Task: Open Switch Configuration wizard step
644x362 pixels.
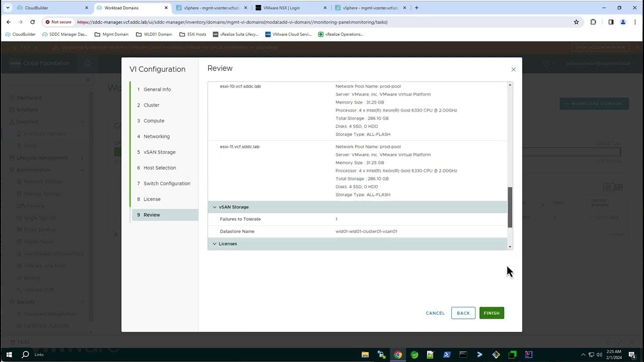Action: coord(167,184)
